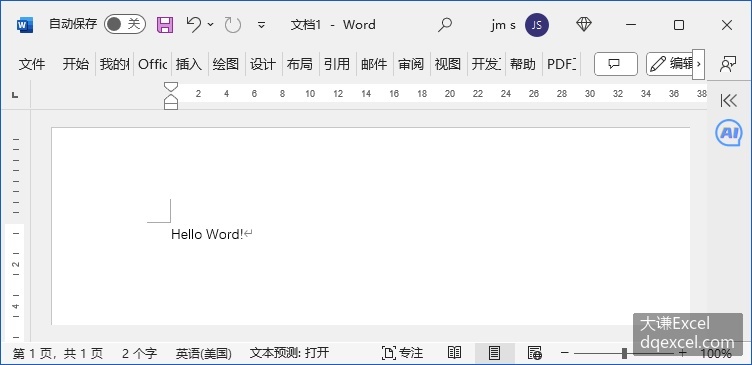The image size is (752, 365).
Task: Open the Office add-in tab
Action: coord(153,64)
